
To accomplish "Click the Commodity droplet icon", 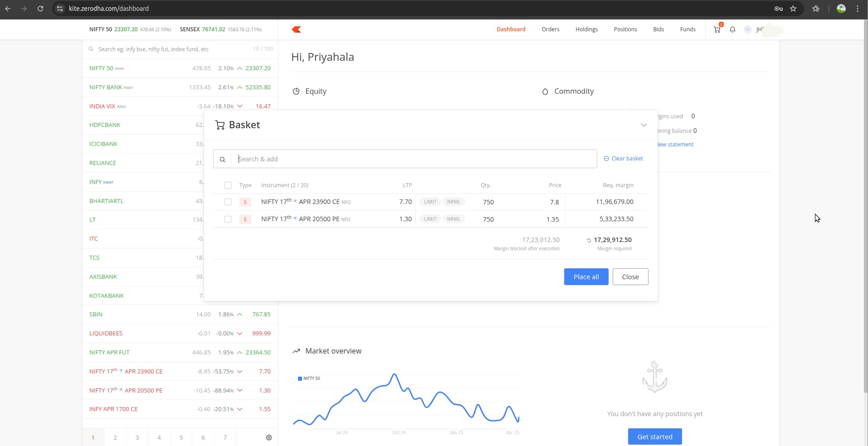I will pos(545,91).
